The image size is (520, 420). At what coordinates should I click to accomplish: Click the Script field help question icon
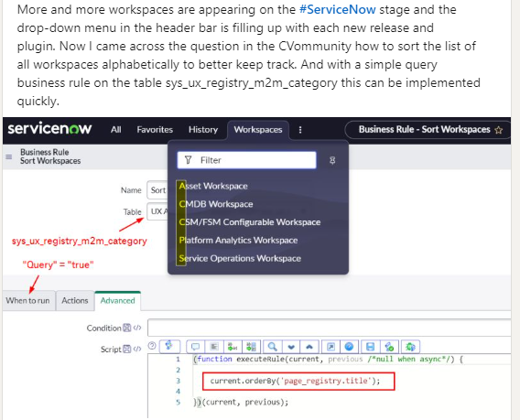[152, 346]
